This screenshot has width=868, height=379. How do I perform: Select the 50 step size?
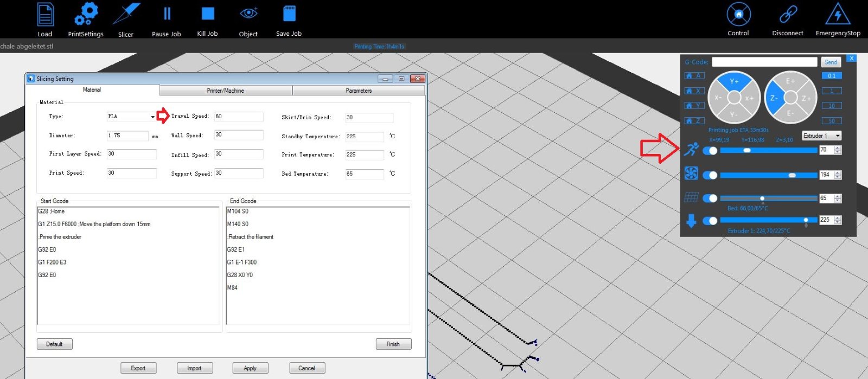832,120
